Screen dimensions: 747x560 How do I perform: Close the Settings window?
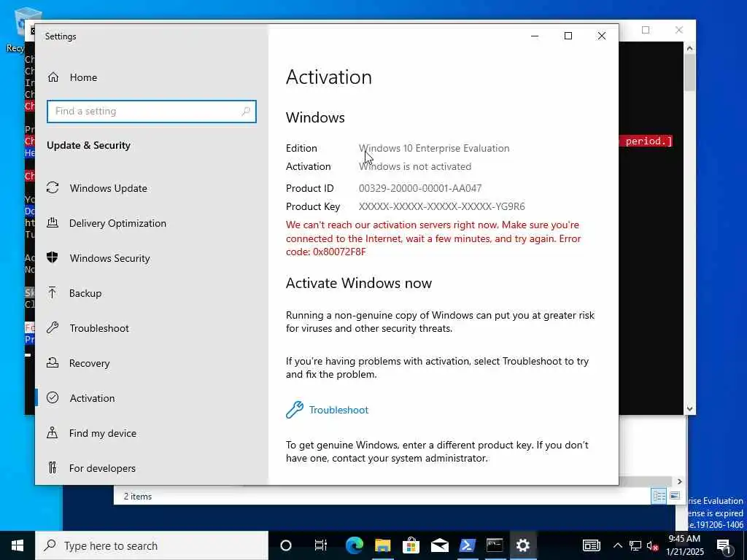tap(602, 36)
